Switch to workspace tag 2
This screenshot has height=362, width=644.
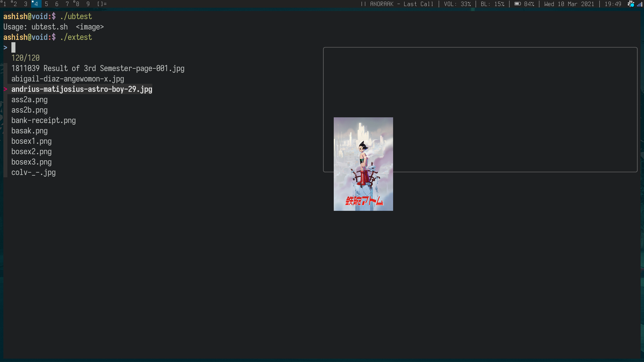coord(15,4)
